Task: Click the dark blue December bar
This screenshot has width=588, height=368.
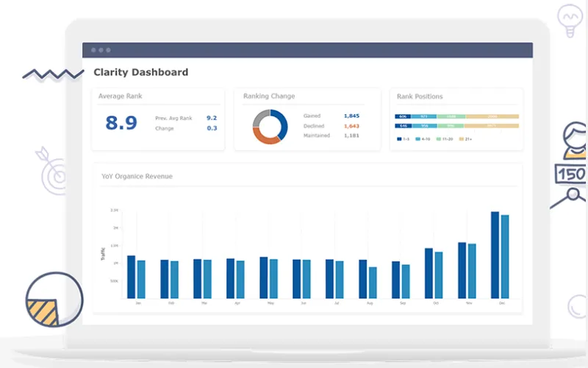Action: point(495,255)
